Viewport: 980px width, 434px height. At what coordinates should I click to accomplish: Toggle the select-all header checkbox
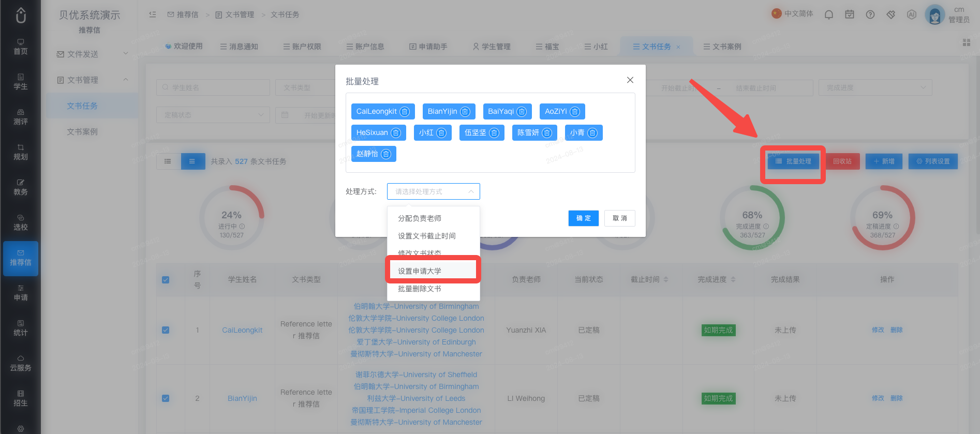[x=166, y=280]
